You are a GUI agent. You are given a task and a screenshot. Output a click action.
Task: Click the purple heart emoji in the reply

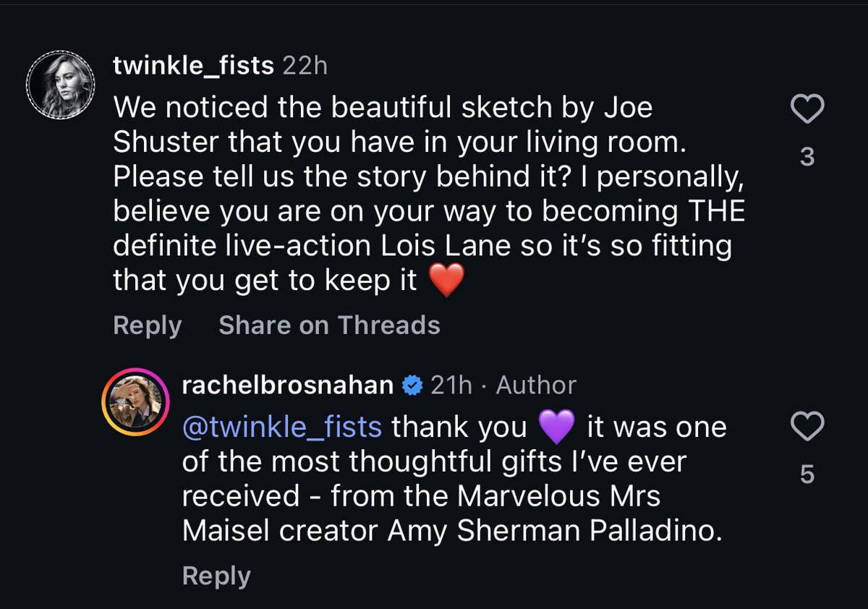pyautogui.click(x=556, y=427)
